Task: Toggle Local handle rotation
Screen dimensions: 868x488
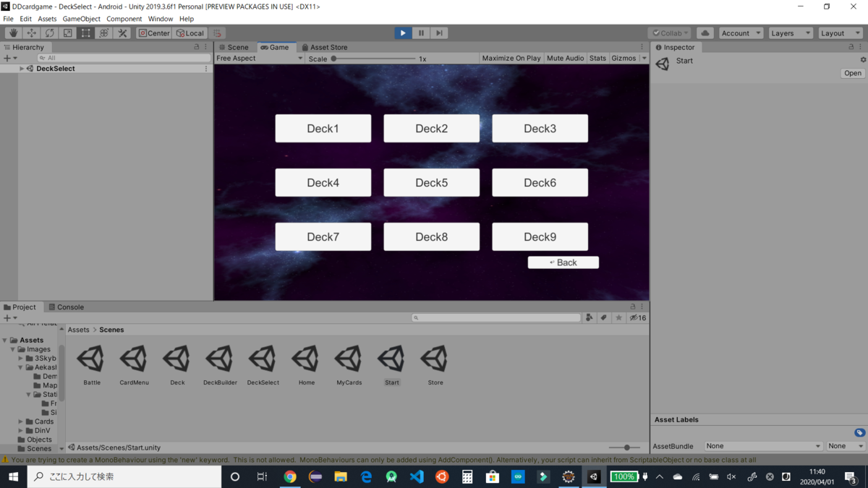Action: click(x=190, y=33)
